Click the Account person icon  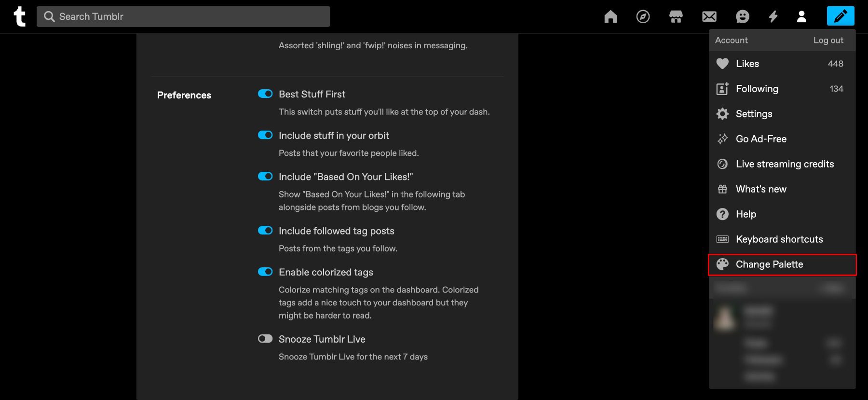click(801, 17)
